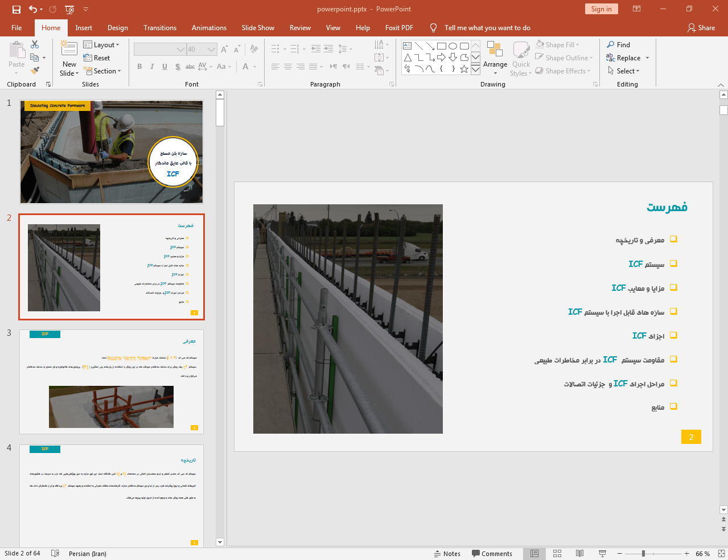The height and width of the screenshot is (560, 728).
Task: Toggle the Comments pane
Action: 492,554
